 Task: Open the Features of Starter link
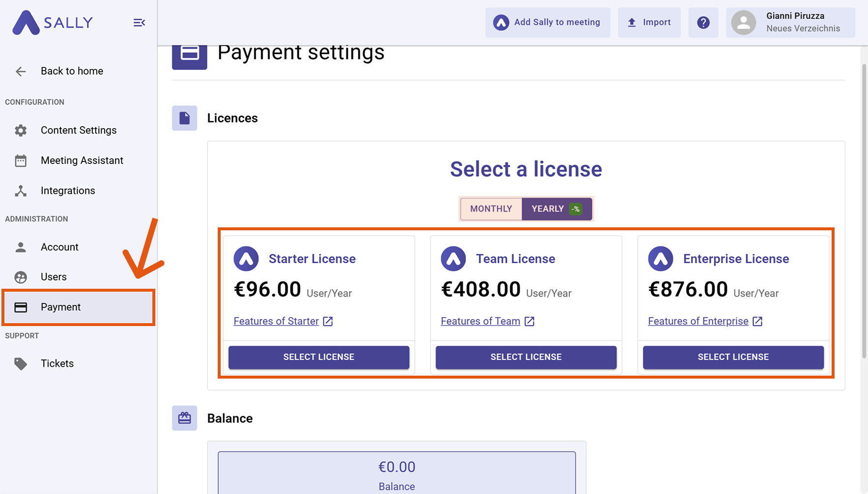(x=276, y=321)
